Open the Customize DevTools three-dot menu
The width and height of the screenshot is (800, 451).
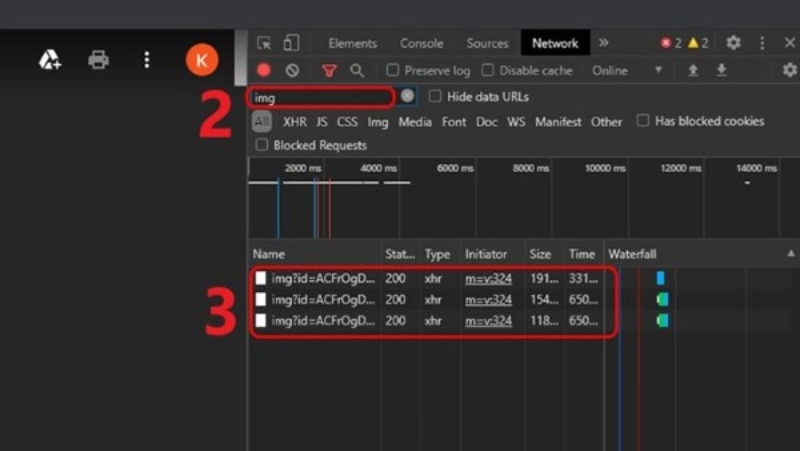(x=762, y=43)
